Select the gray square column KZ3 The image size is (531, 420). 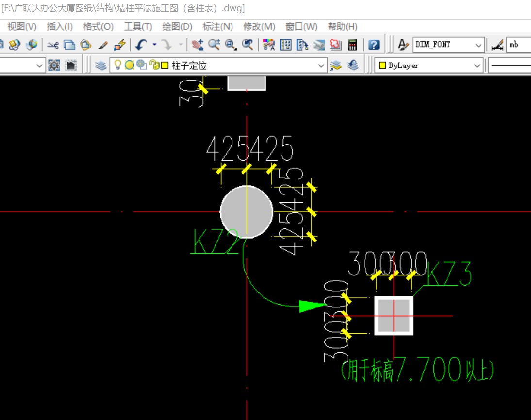click(394, 316)
